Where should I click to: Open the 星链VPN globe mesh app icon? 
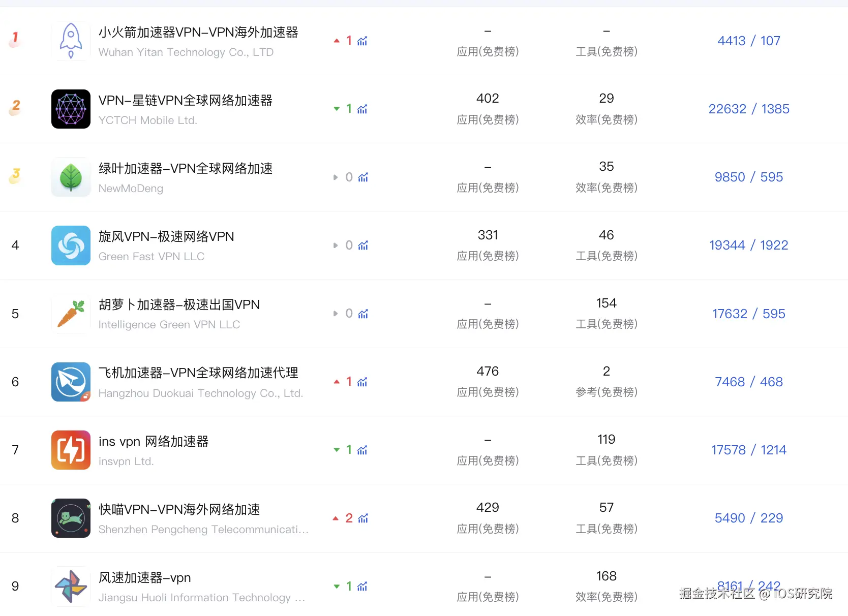(71, 109)
